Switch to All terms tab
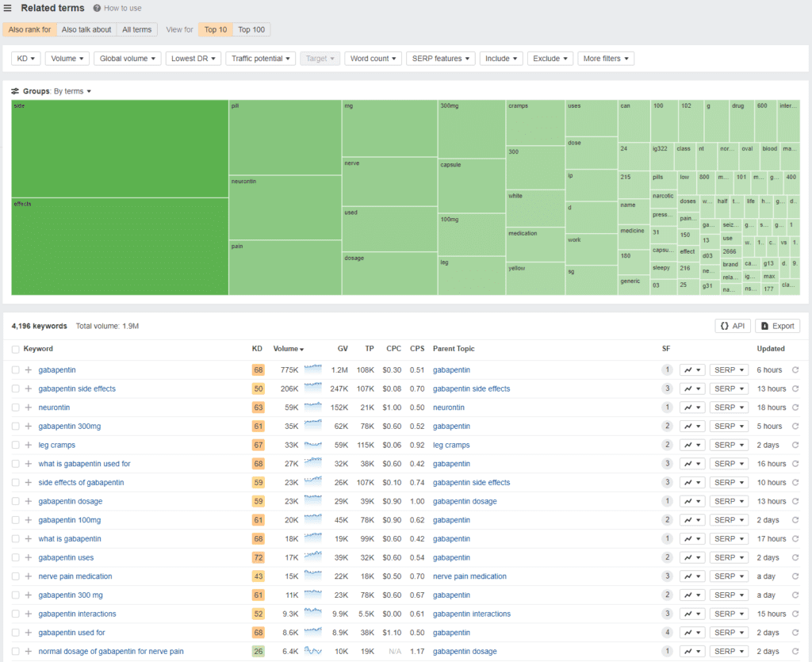Viewport: 812px width, 662px height. 136,29
